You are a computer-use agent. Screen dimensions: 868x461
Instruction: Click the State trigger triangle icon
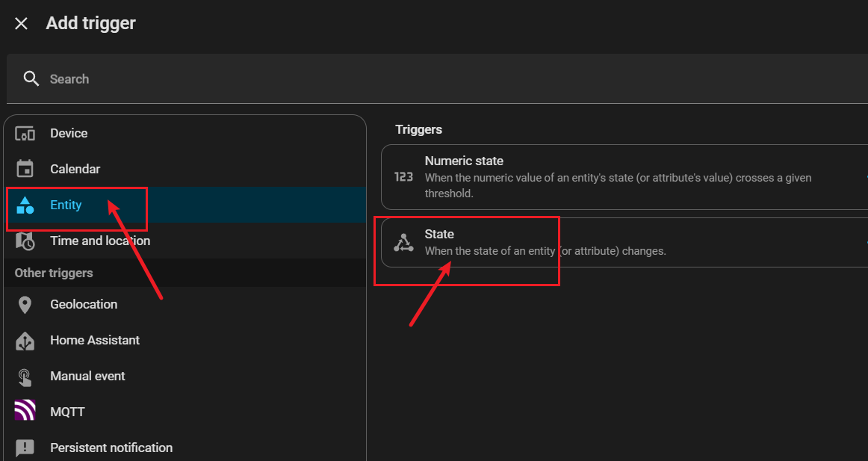[403, 242]
